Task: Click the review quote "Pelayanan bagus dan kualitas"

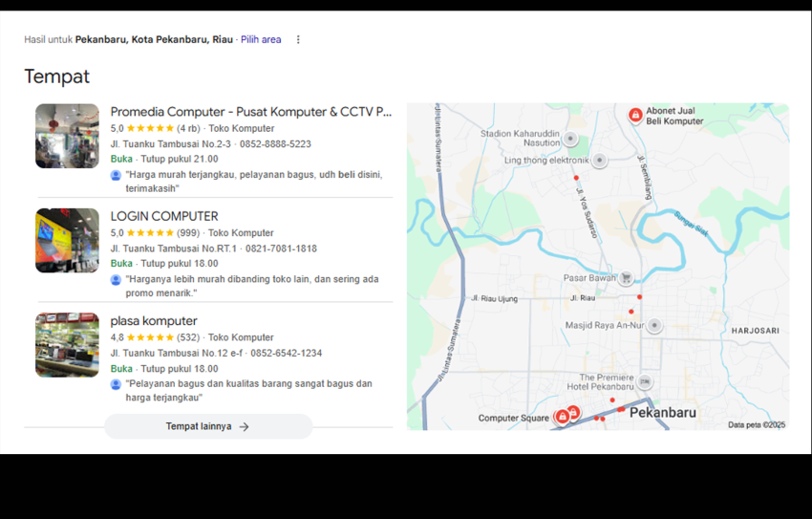Action: [x=248, y=391]
